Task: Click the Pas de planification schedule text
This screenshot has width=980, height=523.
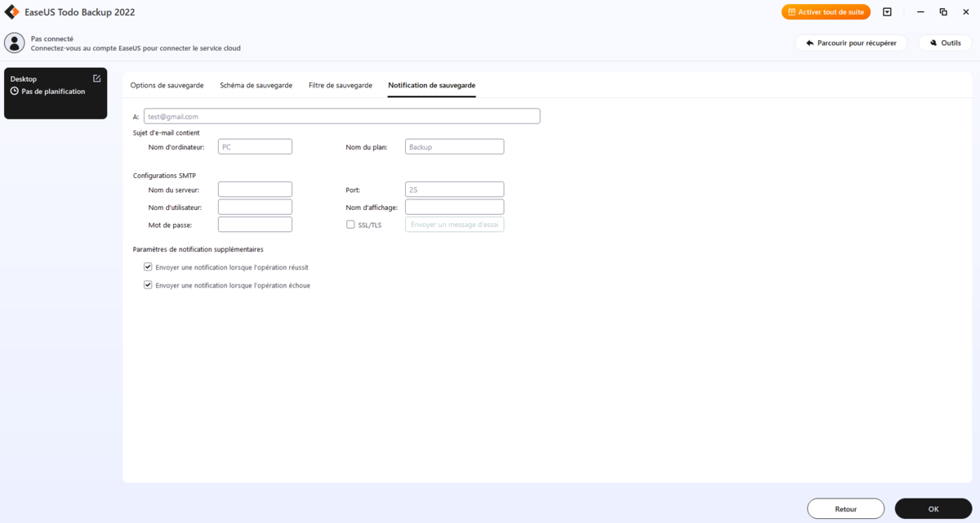Action: tap(53, 92)
